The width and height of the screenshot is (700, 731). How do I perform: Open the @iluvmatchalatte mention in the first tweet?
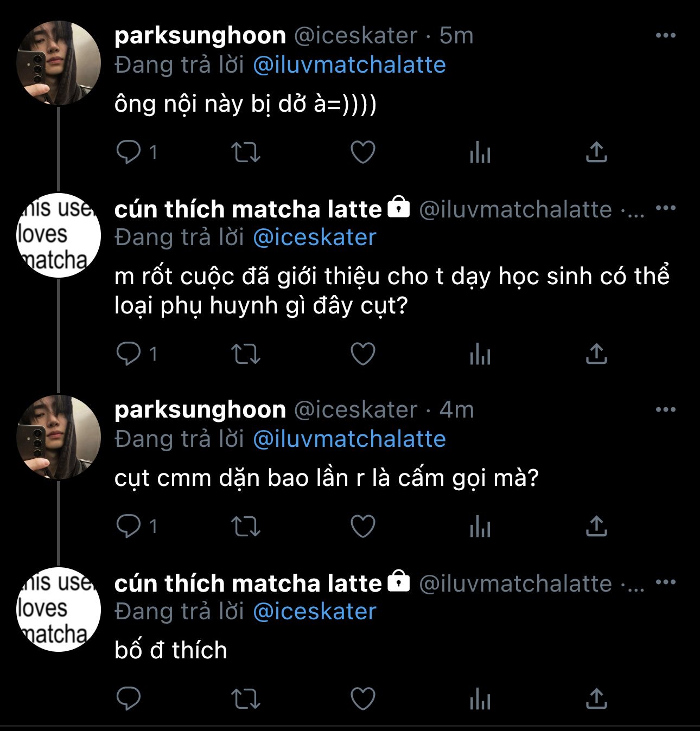click(x=349, y=65)
